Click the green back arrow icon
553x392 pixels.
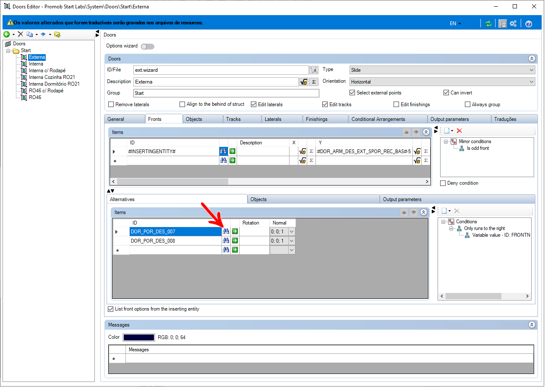[x=6, y=34]
